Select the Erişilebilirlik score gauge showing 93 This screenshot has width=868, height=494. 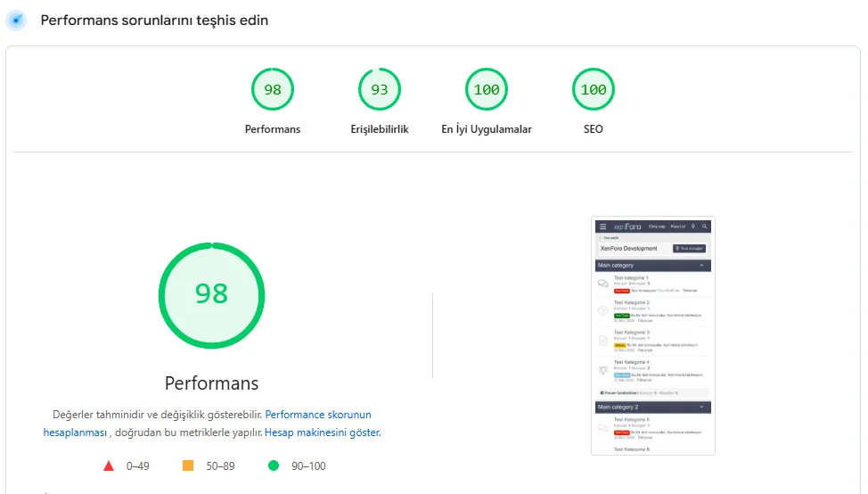(x=380, y=89)
